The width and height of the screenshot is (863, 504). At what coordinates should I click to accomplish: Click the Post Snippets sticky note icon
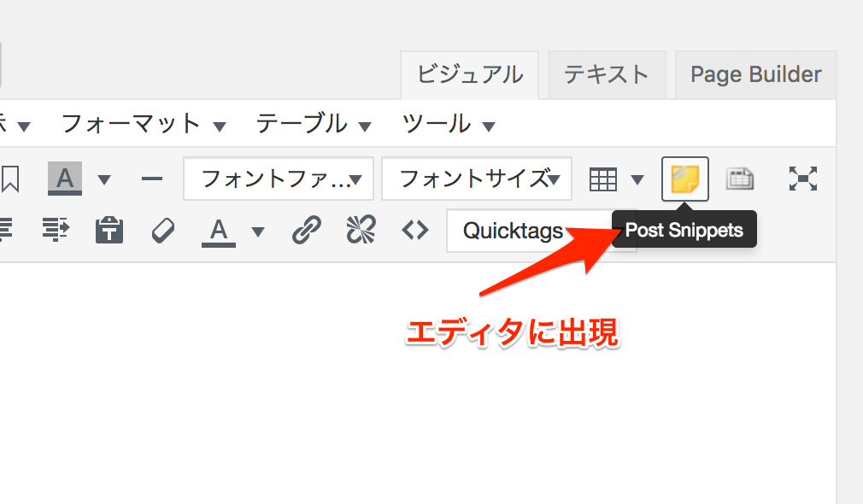pos(684,179)
